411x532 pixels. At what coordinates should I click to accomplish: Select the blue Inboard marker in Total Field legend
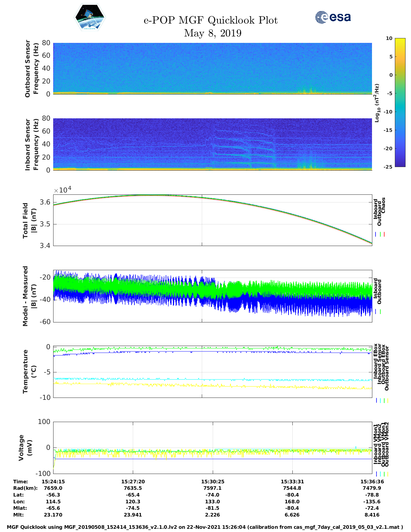tap(376, 234)
